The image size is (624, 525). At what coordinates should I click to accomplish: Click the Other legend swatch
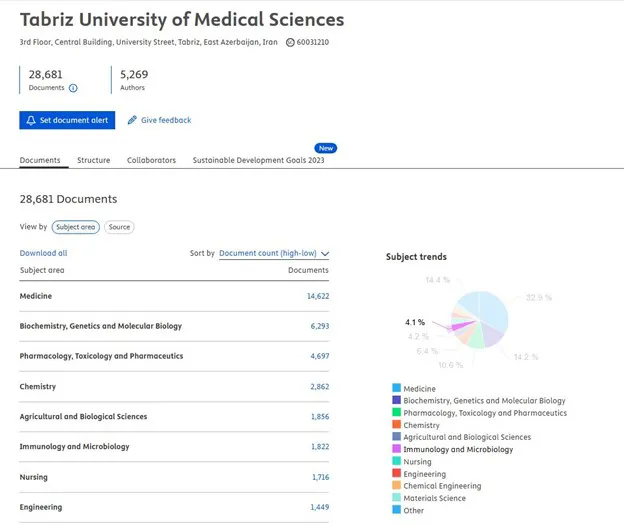pyautogui.click(x=396, y=509)
